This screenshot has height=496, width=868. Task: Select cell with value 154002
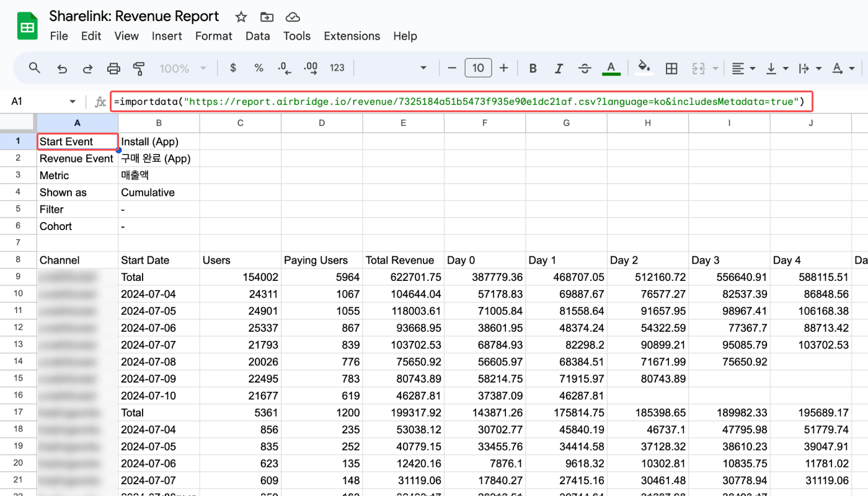pos(241,277)
